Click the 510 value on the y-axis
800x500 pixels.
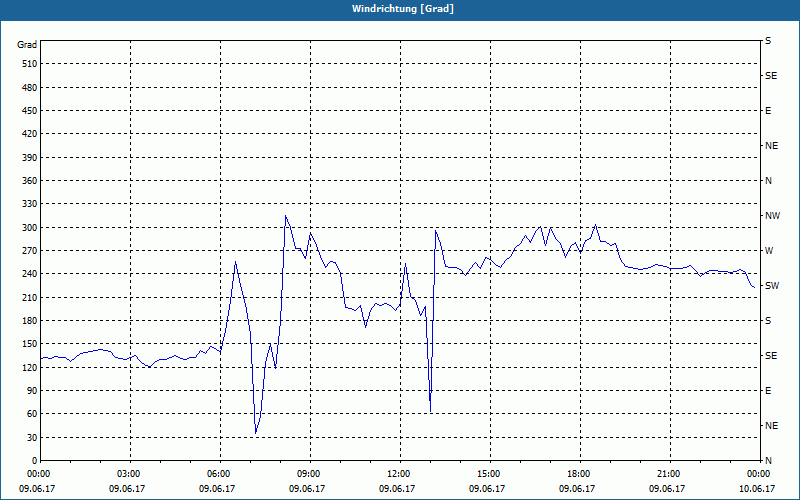click(30, 64)
